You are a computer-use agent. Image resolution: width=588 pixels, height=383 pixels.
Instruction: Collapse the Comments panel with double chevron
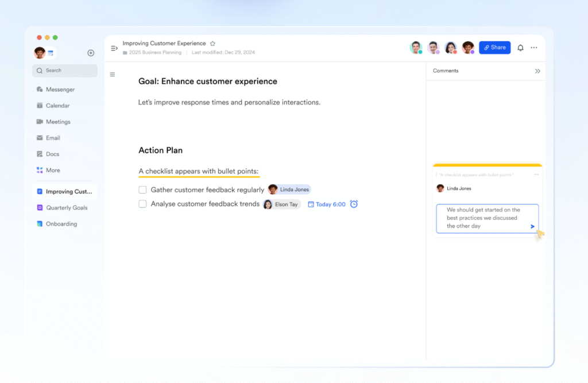click(x=537, y=71)
